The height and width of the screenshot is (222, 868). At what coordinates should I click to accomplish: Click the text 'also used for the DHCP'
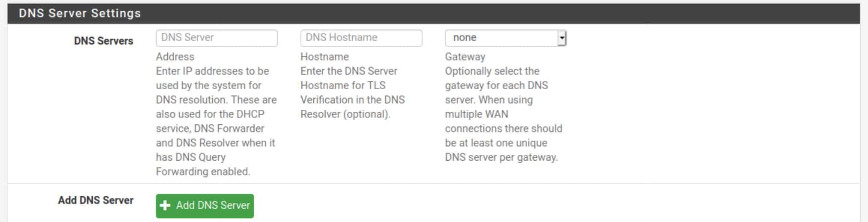210,114
